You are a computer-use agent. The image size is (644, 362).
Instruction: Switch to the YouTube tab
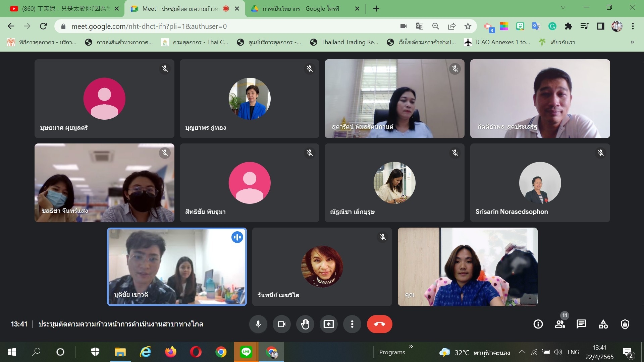pyautogui.click(x=64, y=9)
